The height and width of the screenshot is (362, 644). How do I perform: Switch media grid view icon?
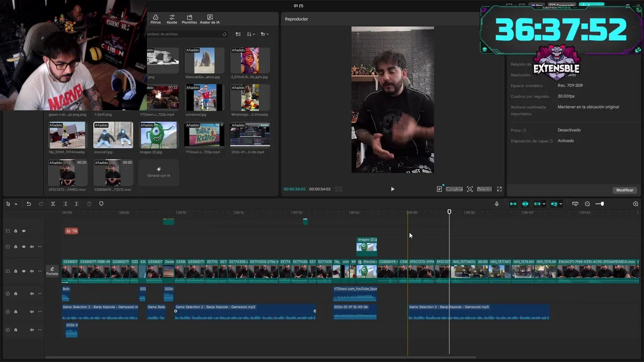point(238,34)
